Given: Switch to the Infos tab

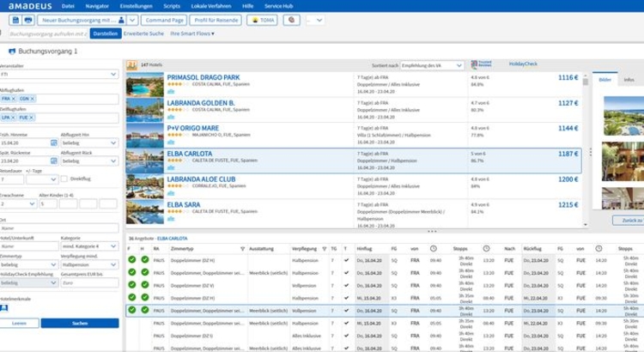Looking at the screenshot, I should pos(629,80).
